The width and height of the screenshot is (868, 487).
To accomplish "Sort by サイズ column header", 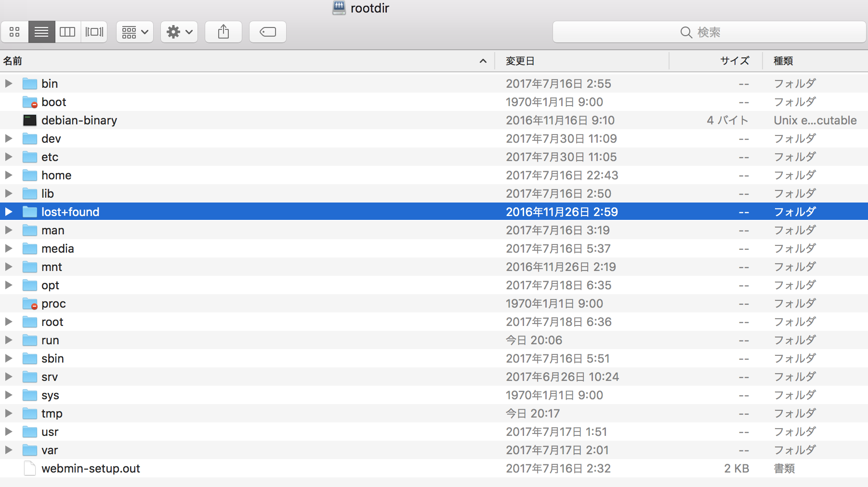I will [734, 61].
